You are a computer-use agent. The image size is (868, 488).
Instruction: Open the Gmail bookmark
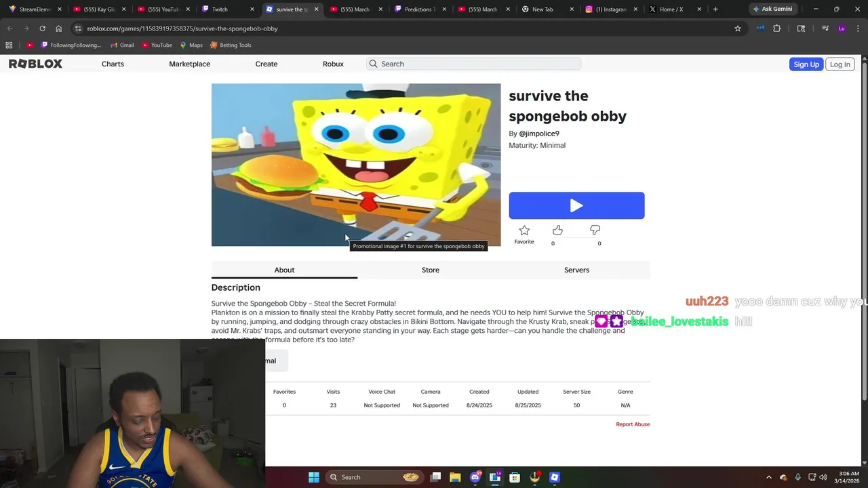point(122,45)
